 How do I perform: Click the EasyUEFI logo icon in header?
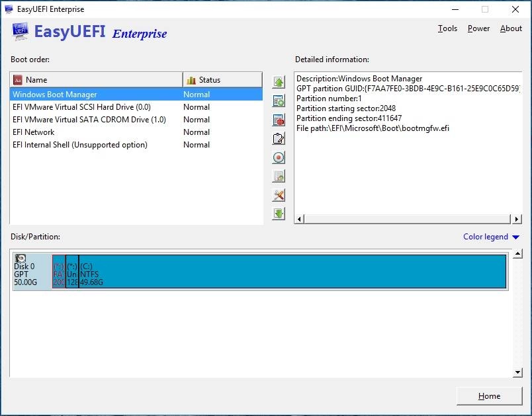(x=20, y=32)
